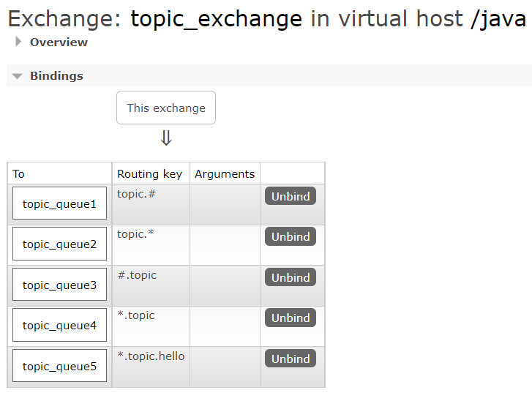The height and width of the screenshot is (401, 532).
Task: Open the topic_queue3 queue link
Action: pos(59,285)
